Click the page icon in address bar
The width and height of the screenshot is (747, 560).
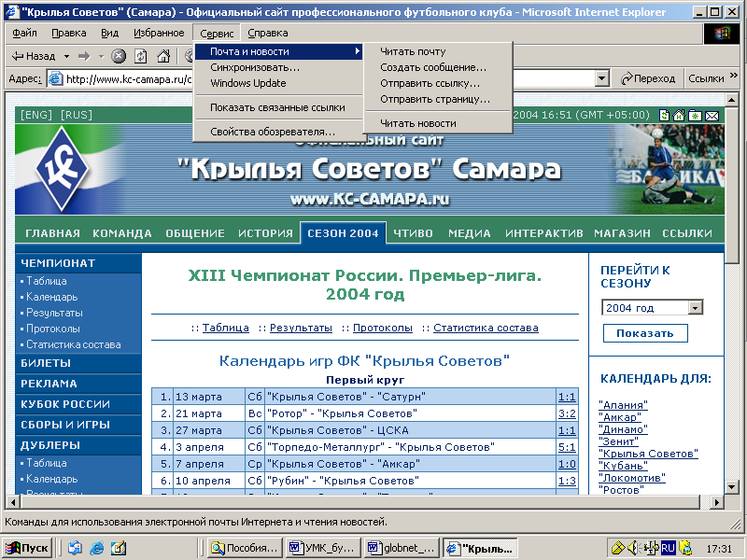coord(56,78)
